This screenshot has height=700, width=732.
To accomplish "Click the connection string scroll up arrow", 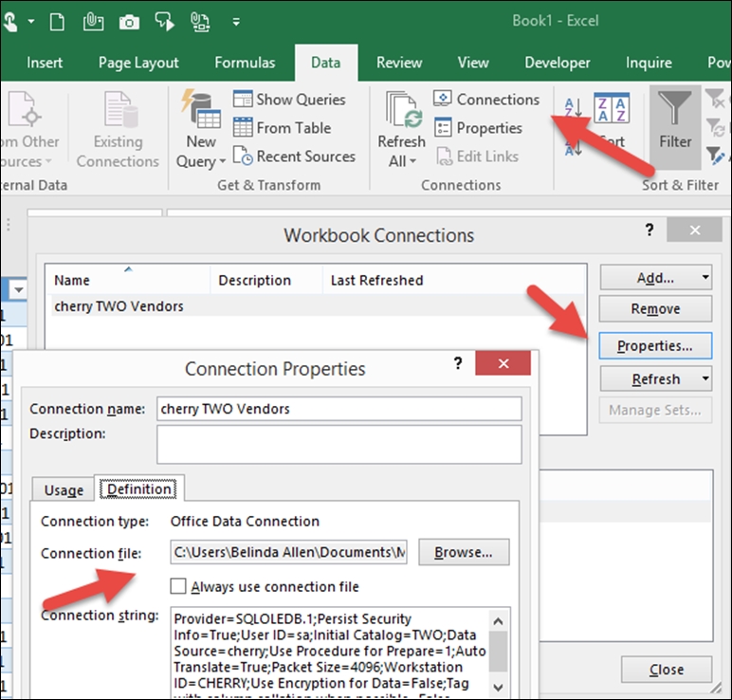I will click(x=498, y=621).
